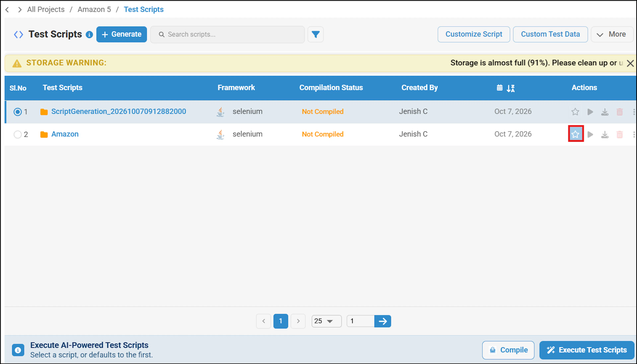Viewport: 637px width, 364px height.
Task: Open the ScriptGeneration_202610070912882000 script
Action: pos(119,112)
